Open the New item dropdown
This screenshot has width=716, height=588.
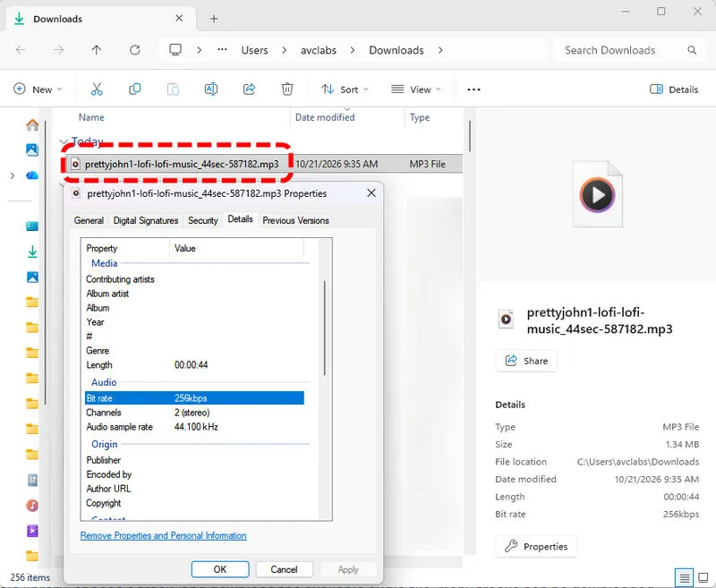click(38, 89)
